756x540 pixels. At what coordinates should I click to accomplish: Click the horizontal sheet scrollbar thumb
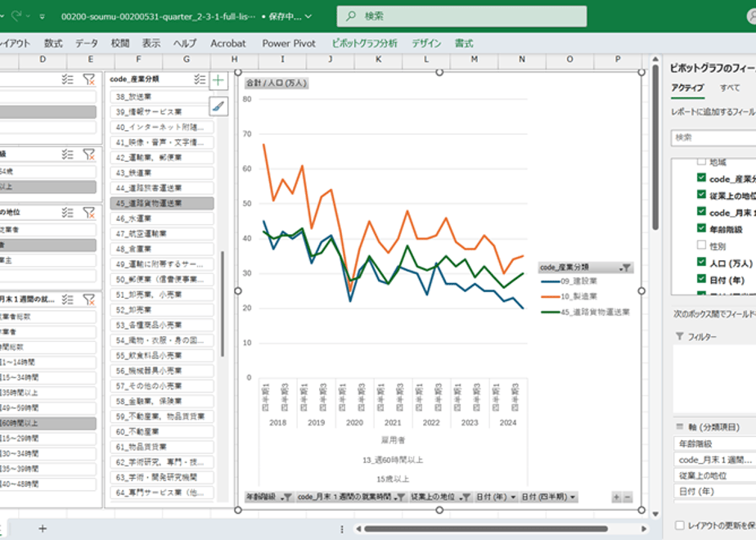pyautogui.click(x=485, y=529)
